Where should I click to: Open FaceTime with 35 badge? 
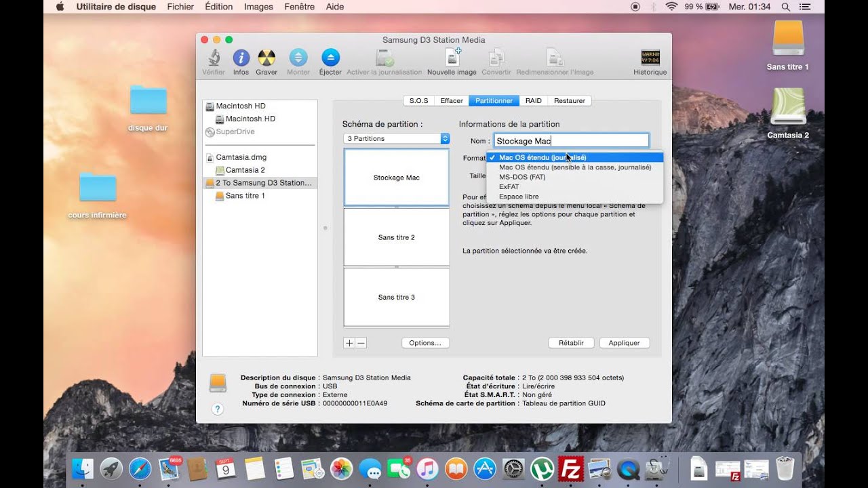point(399,468)
